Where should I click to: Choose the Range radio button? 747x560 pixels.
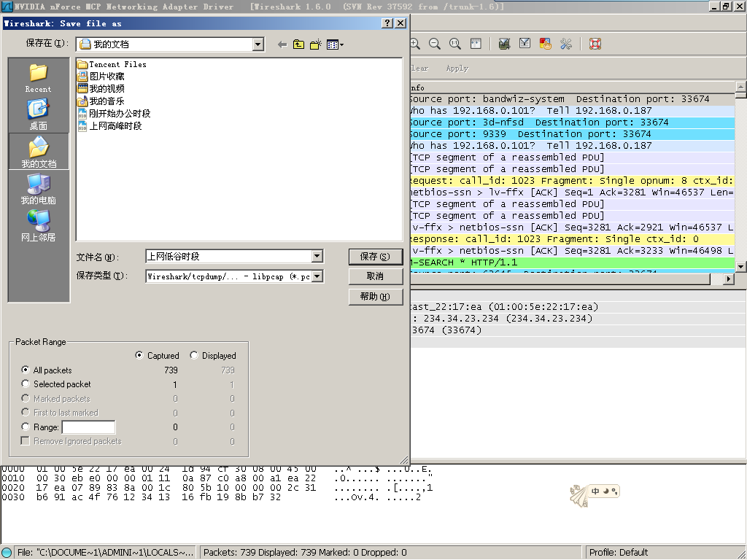(26, 427)
